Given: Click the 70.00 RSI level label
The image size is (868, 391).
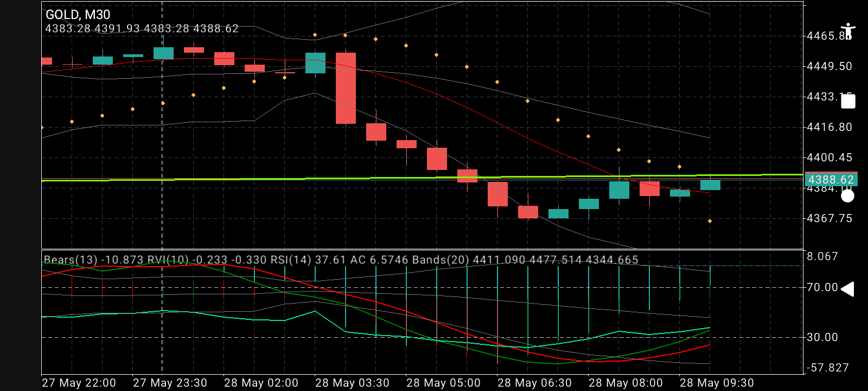Looking at the screenshot, I should click(822, 287).
